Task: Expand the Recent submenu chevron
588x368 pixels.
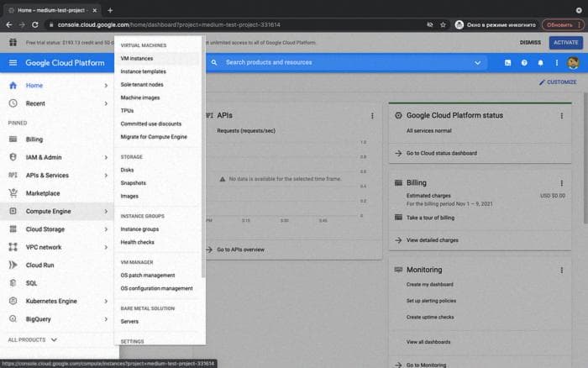Action: click(x=106, y=103)
